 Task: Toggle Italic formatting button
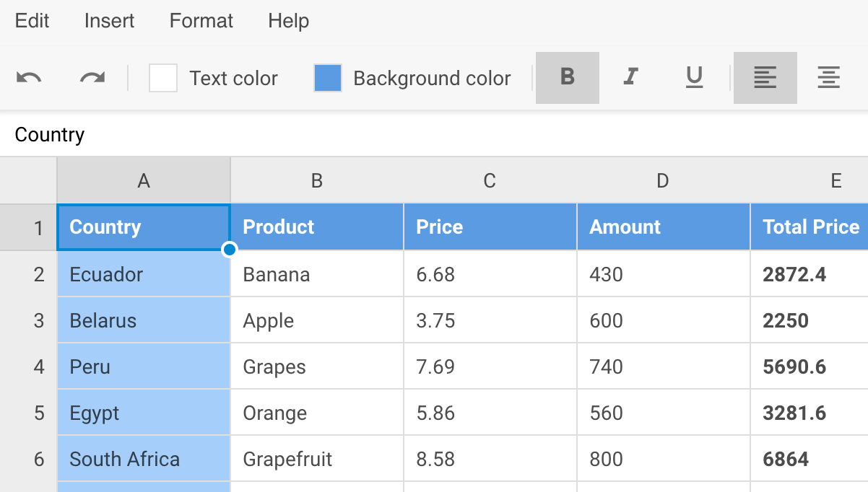point(630,78)
